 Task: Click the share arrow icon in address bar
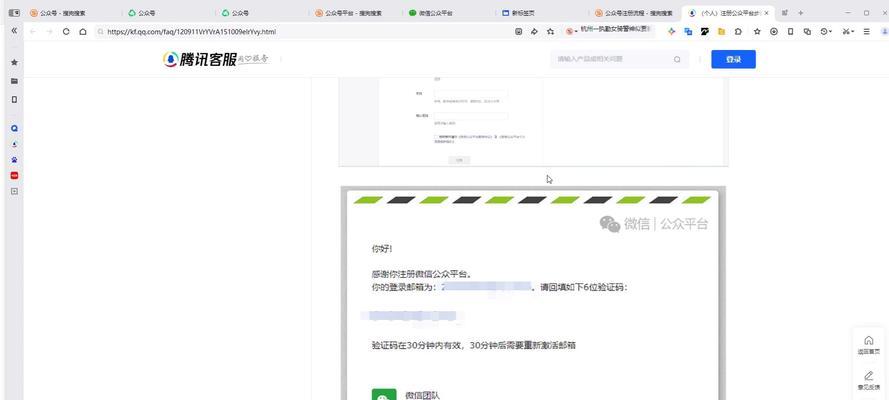[x=534, y=32]
